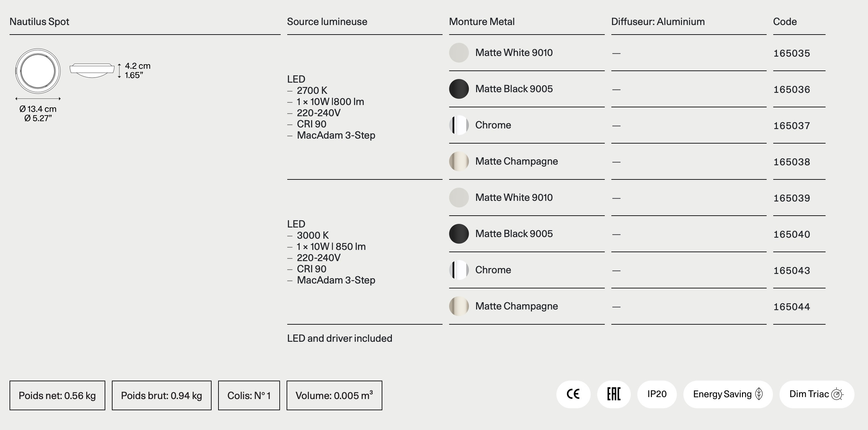Image resolution: width=868 pixels, height=430 pixels.
Task: Click the Poids brut: 0.94 kg box
Action: pyautogui.click(x=162, y=396)
